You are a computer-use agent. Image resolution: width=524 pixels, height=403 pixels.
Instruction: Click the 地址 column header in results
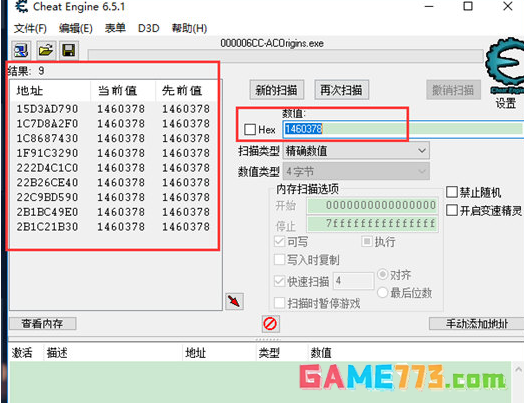tap(50, 91)
